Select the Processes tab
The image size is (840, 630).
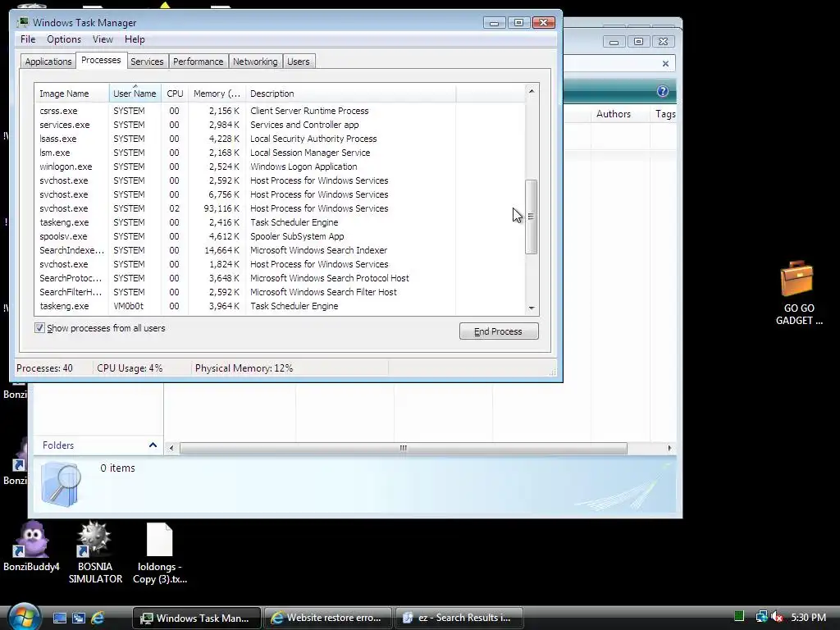point(101,60)
